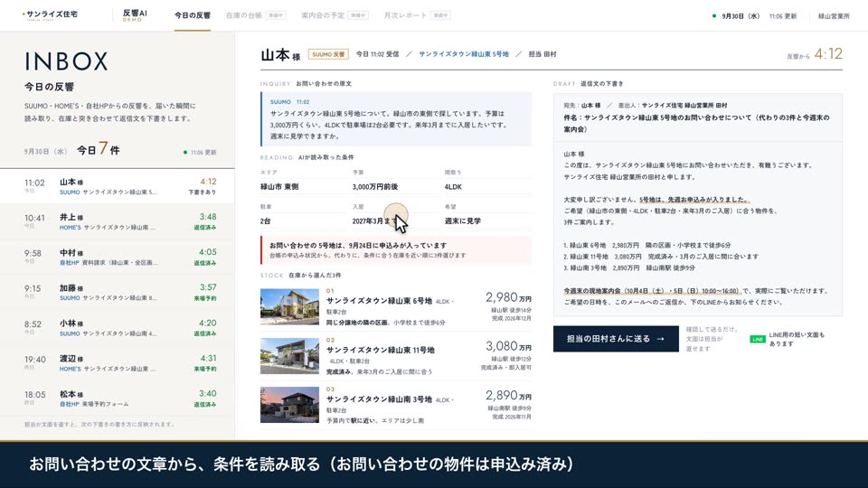868x488 pixels.
Task: Click the サンライズ住宅 logo
Action: [x=51, y=14]
